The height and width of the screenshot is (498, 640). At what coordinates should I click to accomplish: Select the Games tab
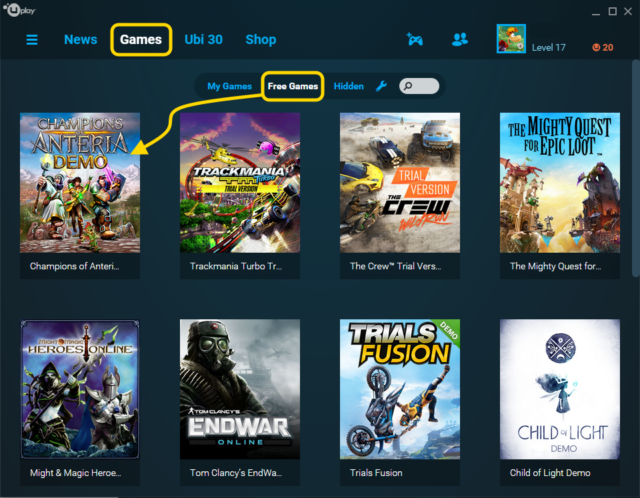click(x=141, y=40)
